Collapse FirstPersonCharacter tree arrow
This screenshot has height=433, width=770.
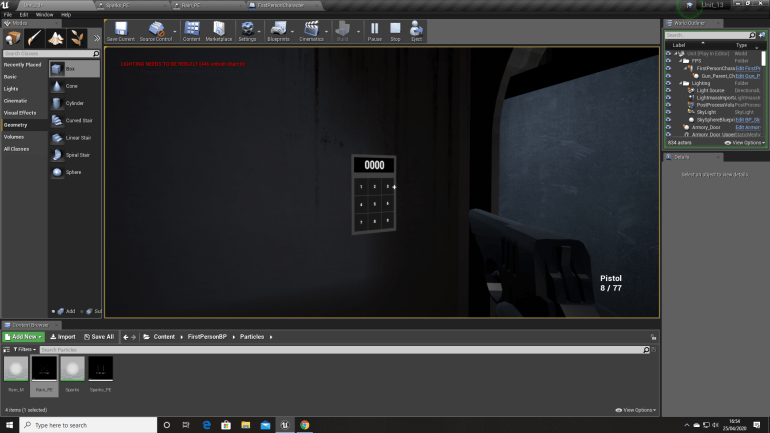pyautogui.click(x=686, y=68)
